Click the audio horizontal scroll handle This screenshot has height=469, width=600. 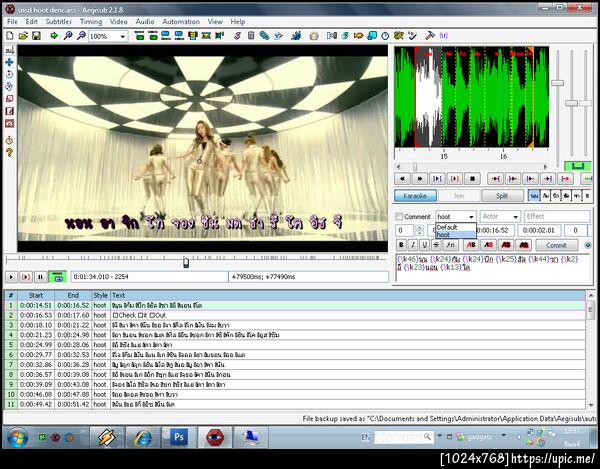point(415,166)
